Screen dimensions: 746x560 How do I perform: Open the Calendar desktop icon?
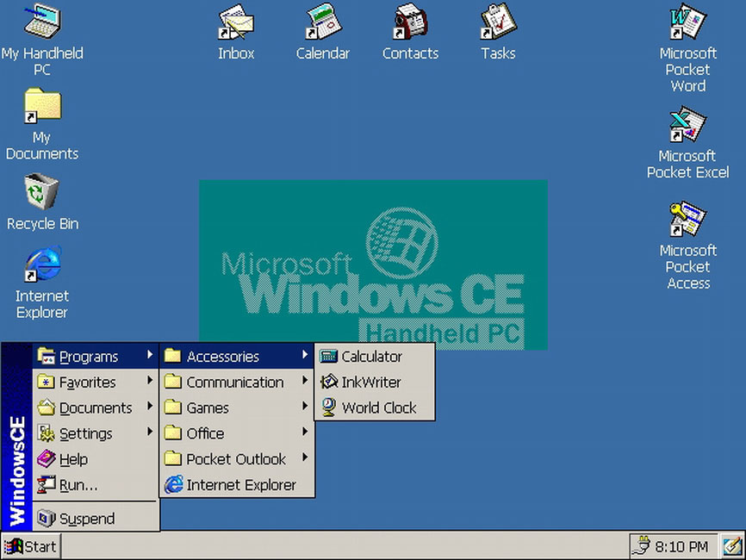coord(322,24)
